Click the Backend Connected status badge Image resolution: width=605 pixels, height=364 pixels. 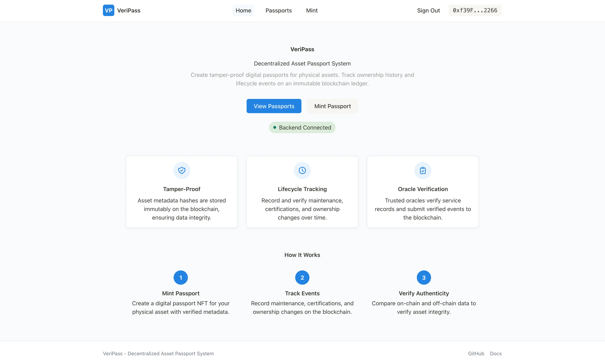[x=302, y=127]
